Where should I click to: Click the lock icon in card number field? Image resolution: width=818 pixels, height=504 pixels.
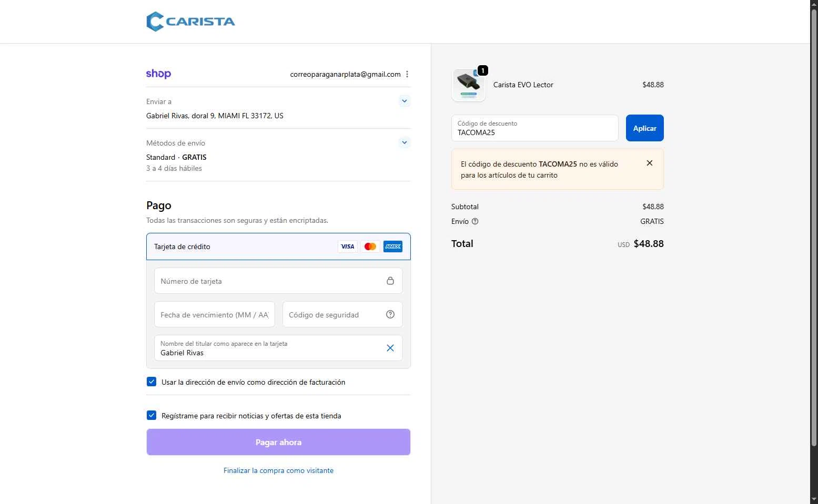390,281
